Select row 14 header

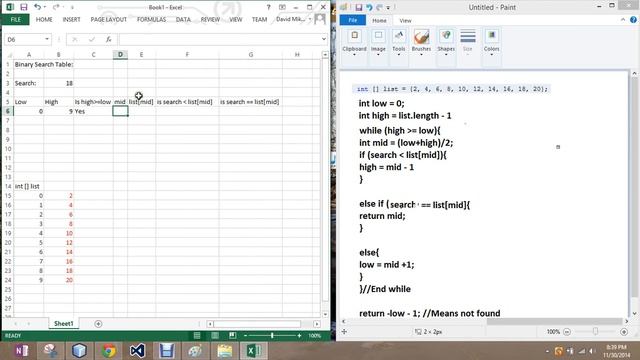8,186
